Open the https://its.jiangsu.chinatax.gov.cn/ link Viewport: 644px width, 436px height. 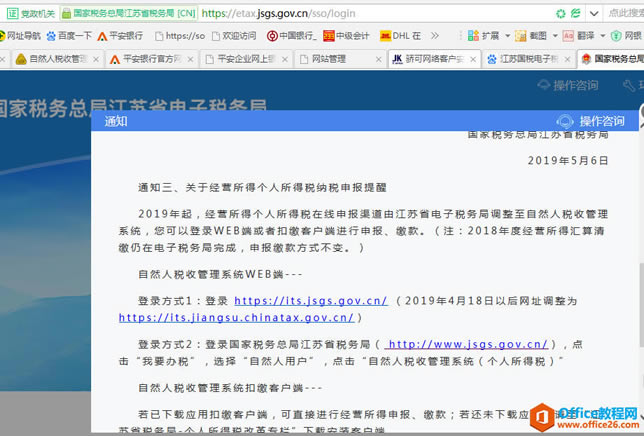236,318
